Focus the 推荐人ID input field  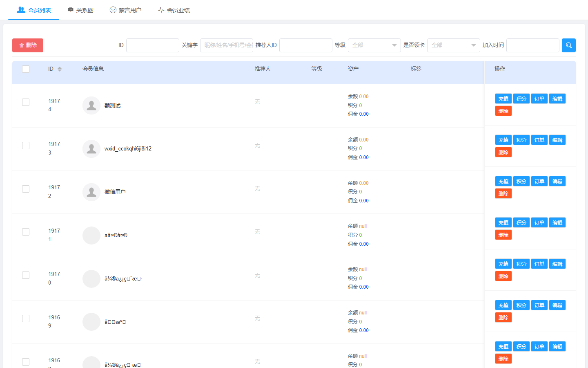306,45
